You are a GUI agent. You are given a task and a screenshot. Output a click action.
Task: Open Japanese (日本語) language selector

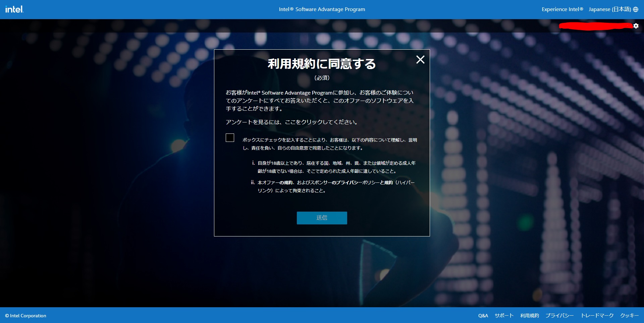(x=613, y=9)
